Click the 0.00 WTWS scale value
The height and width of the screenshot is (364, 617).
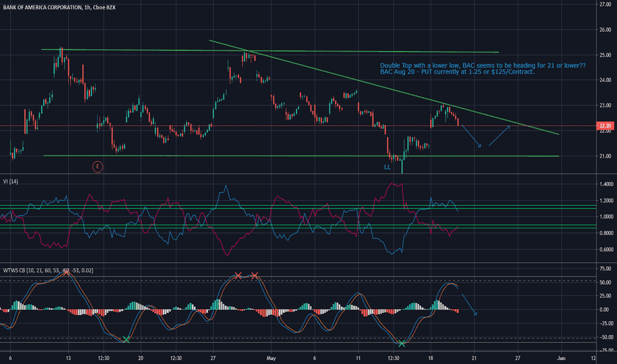604,310
